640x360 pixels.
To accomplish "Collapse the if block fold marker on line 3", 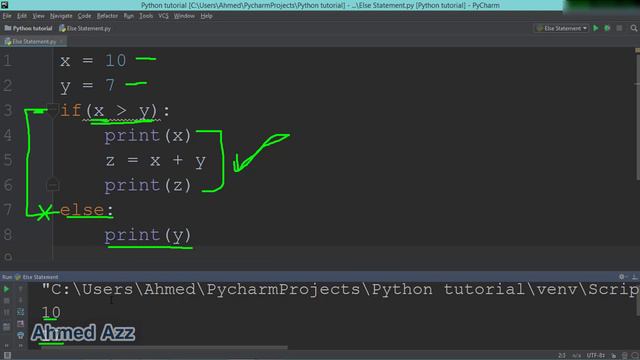I will point(52,110).
